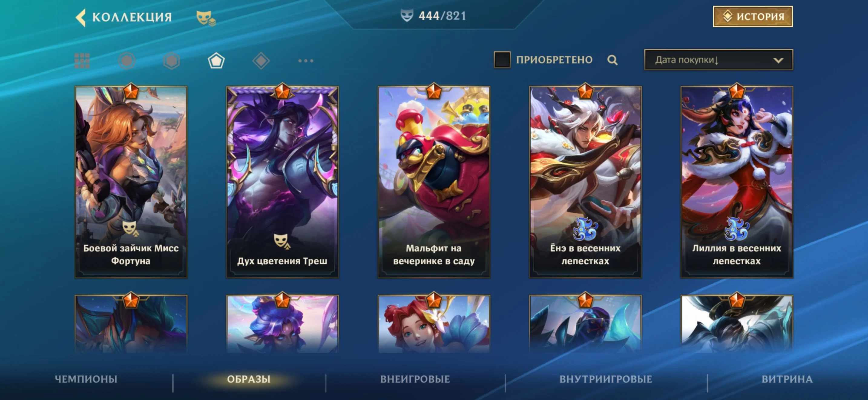Switch to the Чемпионы tab
Viewport: 868px width, 400px height.
(x=86, y=379)
